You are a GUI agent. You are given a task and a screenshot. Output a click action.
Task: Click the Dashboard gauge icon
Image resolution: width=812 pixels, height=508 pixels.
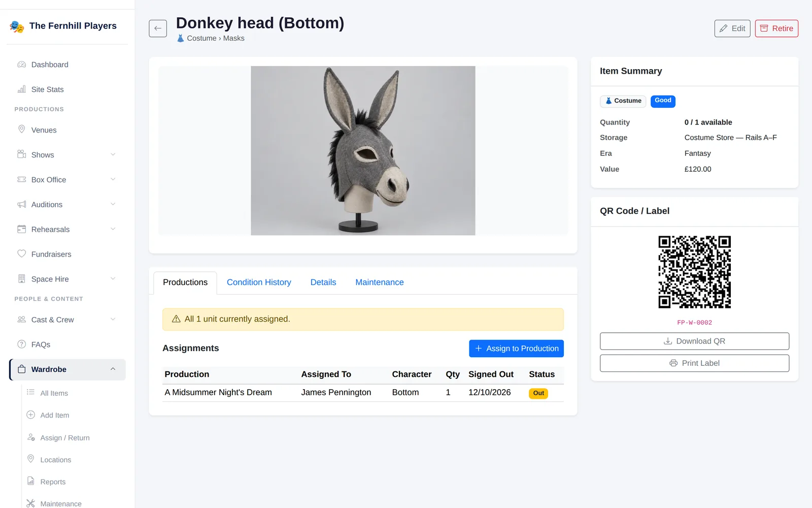pyautogui.click(x=22, y=65)
